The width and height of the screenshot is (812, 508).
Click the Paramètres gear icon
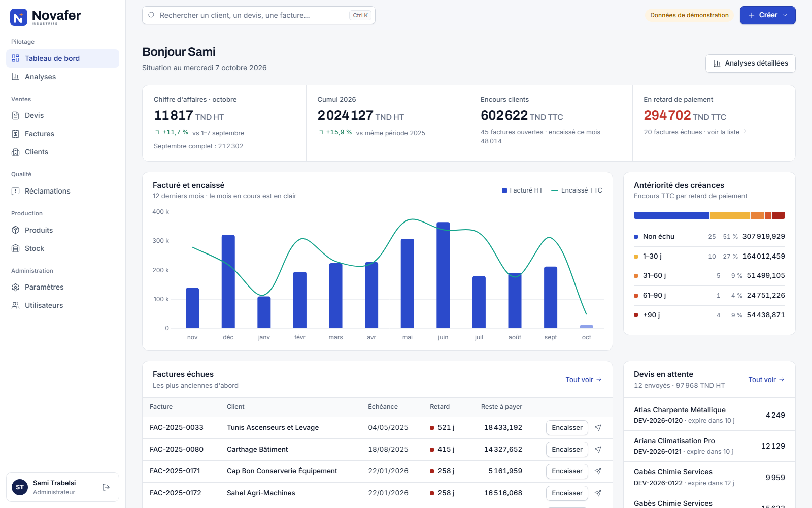click(16, 287)
